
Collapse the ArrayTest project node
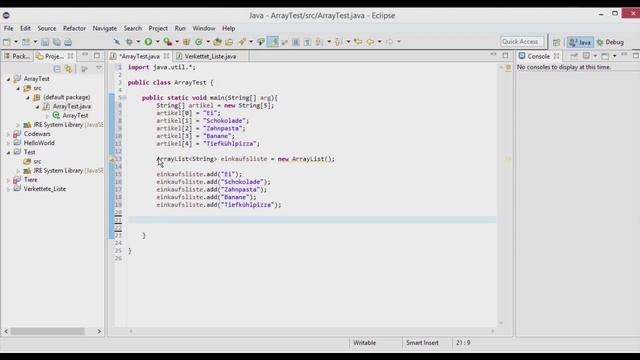pyautogui.click(x=8, y=79)
